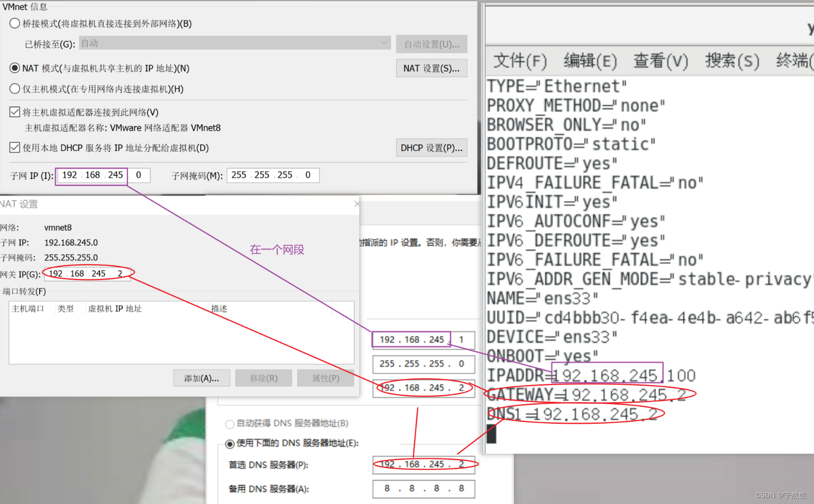Click the gateway IP field in NAT settings
The width and height of the screenshot is (814, 504).
pos(87,274)
